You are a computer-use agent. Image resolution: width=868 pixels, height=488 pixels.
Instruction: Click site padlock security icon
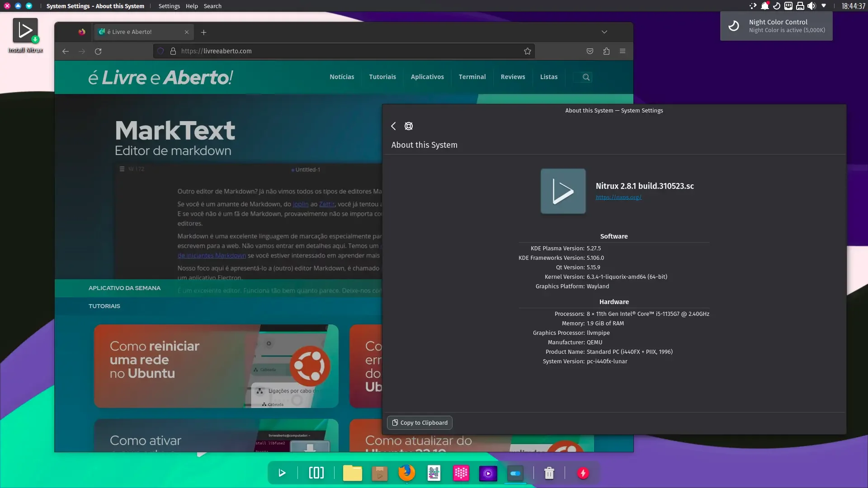173,51
